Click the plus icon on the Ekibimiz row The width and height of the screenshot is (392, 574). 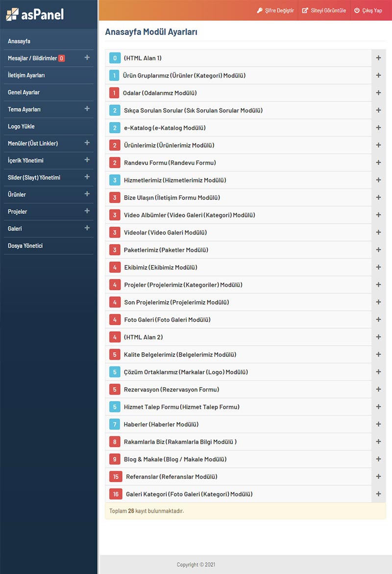click(378, 267)
